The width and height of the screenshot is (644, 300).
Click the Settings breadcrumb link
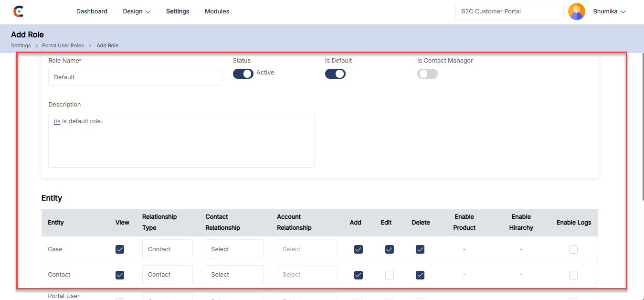point(21,45)
